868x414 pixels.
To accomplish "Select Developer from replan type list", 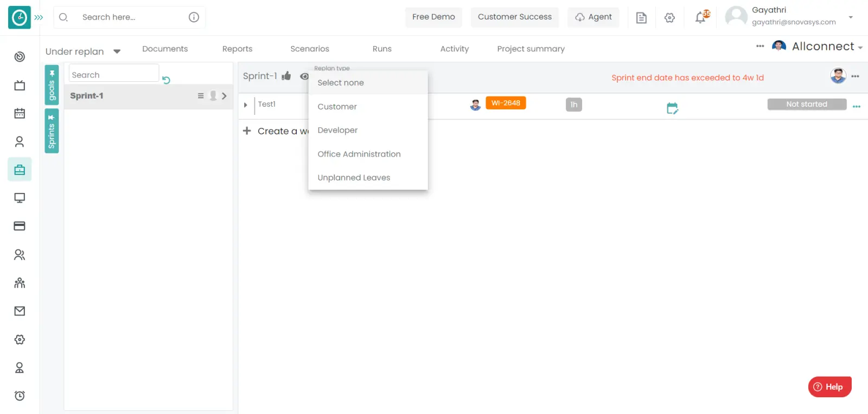I will (x=337, y=130).
